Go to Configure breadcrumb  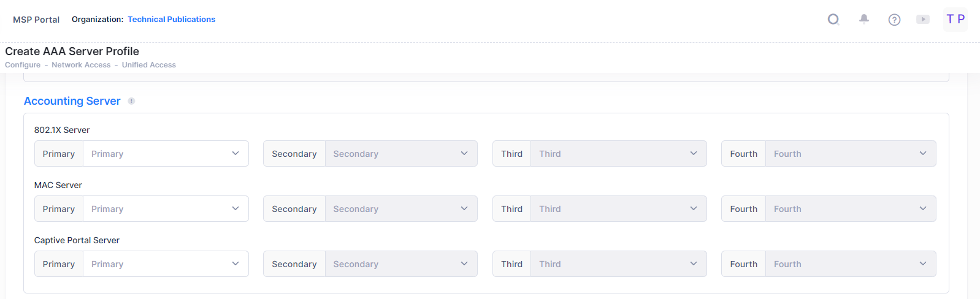coord(23,65)
